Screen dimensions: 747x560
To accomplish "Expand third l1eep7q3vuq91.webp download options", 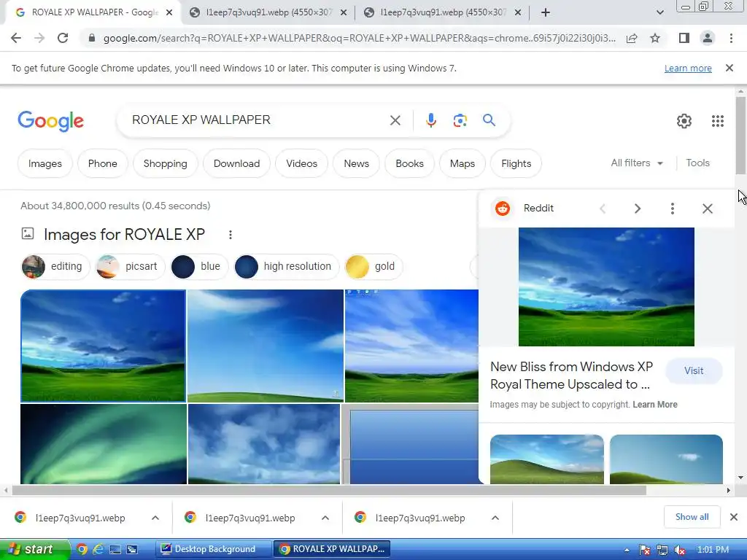I will click(495, 518).
